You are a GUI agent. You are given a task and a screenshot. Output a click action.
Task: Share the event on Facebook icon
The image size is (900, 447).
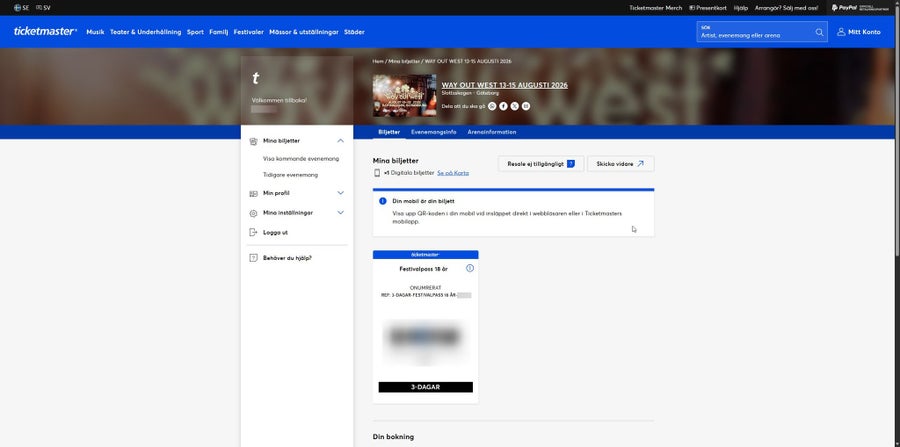[503, 106]
